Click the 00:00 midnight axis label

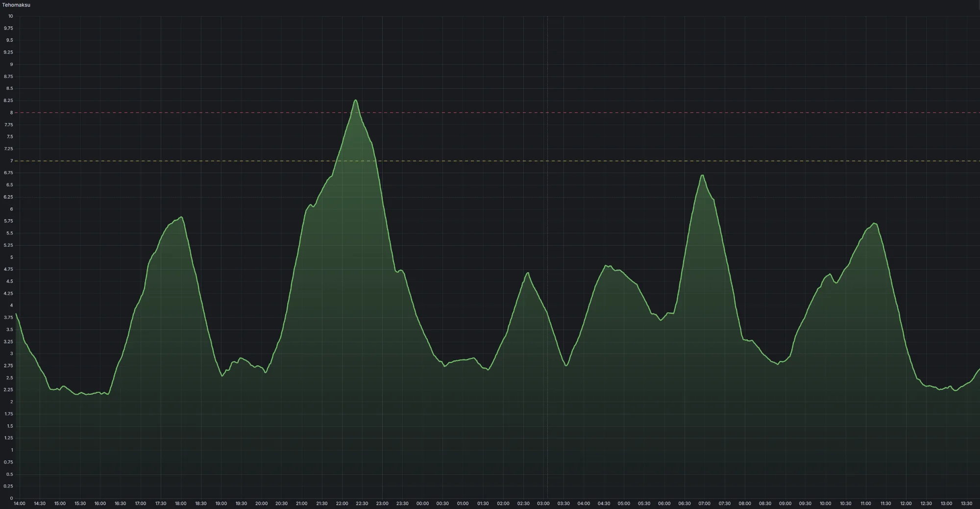422,504
